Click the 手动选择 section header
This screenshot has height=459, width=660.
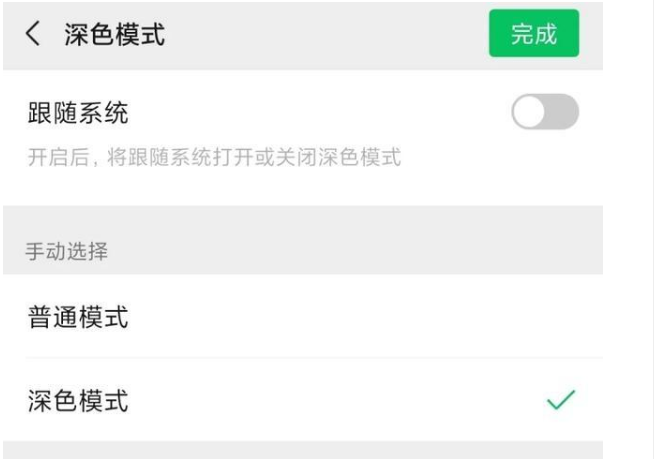(x=66, y=251)
